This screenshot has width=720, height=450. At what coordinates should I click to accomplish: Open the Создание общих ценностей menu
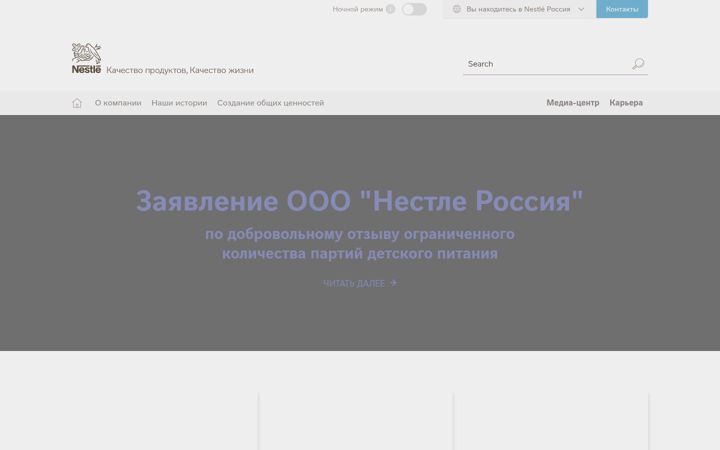pyautogui.click(x=270, y=103)
